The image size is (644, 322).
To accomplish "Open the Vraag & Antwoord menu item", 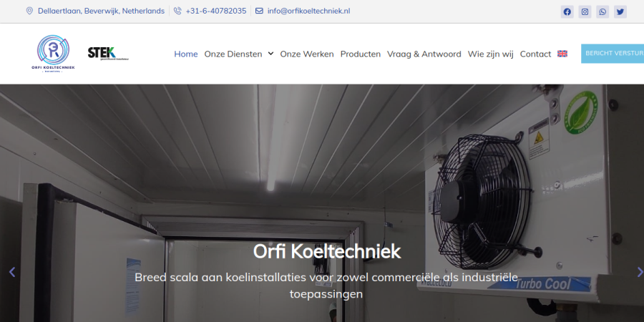I will pos(424,54).
